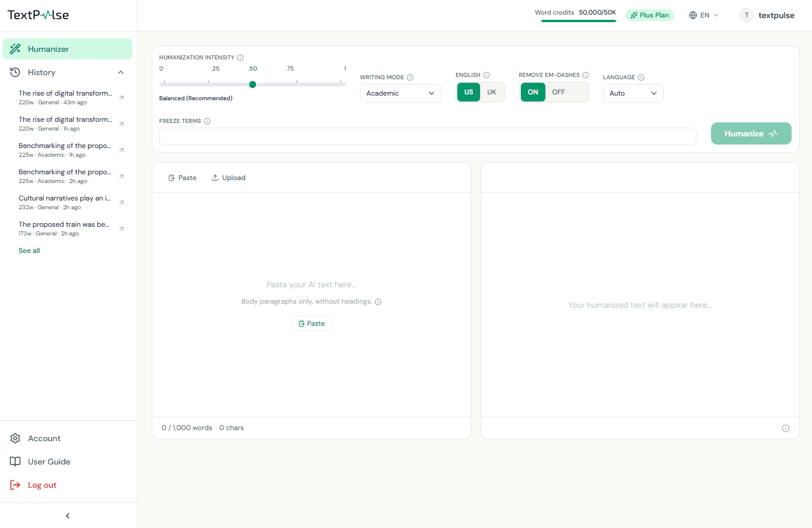Collapse the sidebar with bottom chevron
Viewport: 812px width, 528px height.
coord(68,516)
